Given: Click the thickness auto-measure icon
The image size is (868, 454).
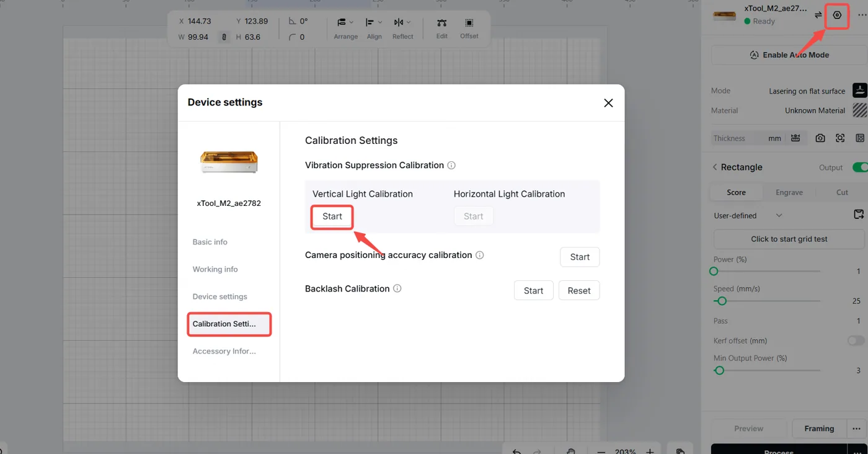Looking at the screenshot, I should tap(795, 138).
